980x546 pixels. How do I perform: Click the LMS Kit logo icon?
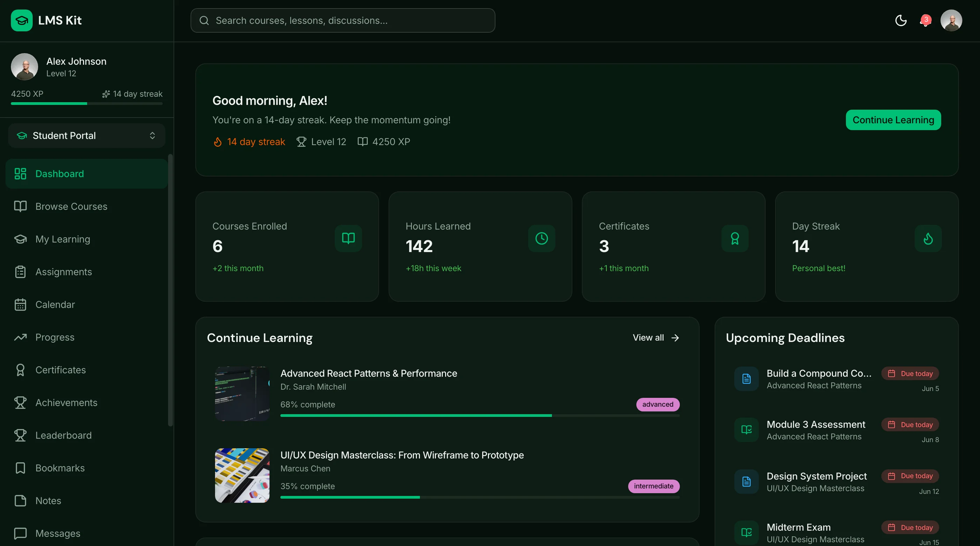point(22,21)
